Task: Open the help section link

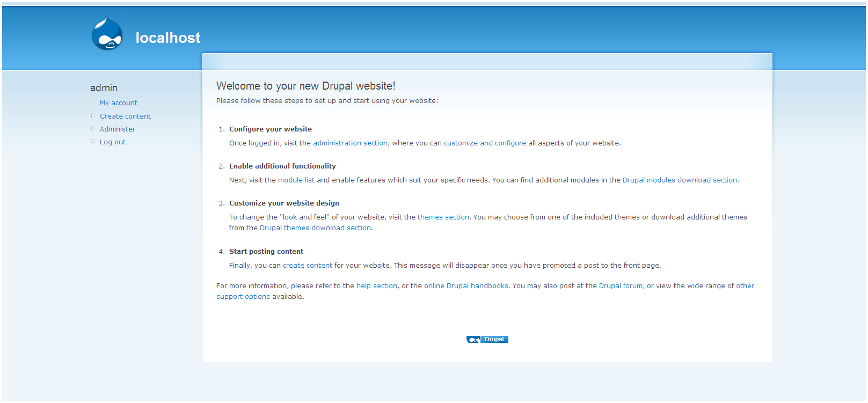Action: (x=377, y=285)
